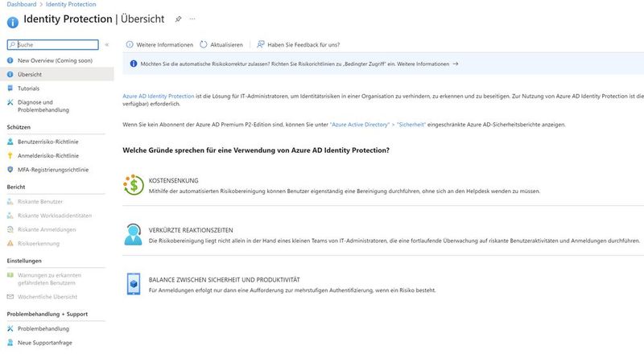Follow the "Sicherheit" link
This screenshot has width=644, height=354.
411,125
